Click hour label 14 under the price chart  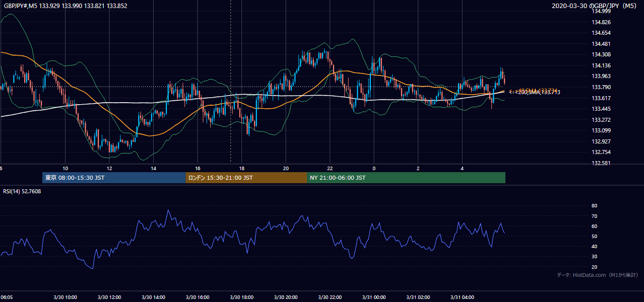[154, 168]
